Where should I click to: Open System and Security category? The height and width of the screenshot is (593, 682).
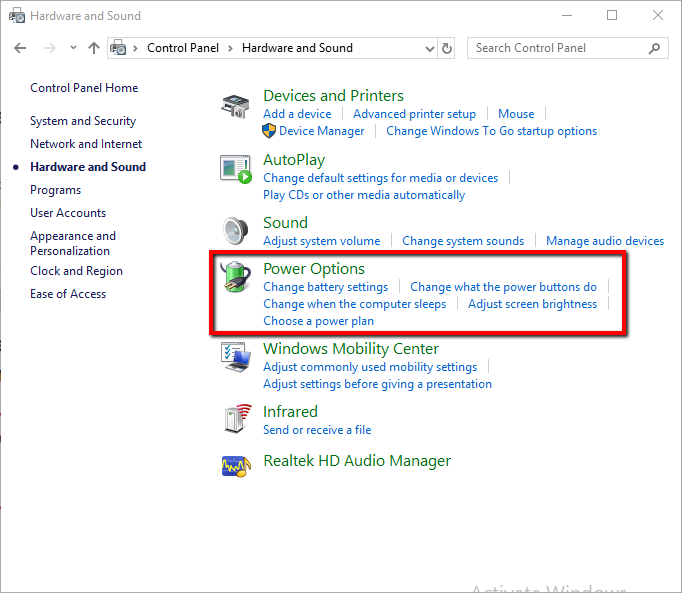coord(83,121)
